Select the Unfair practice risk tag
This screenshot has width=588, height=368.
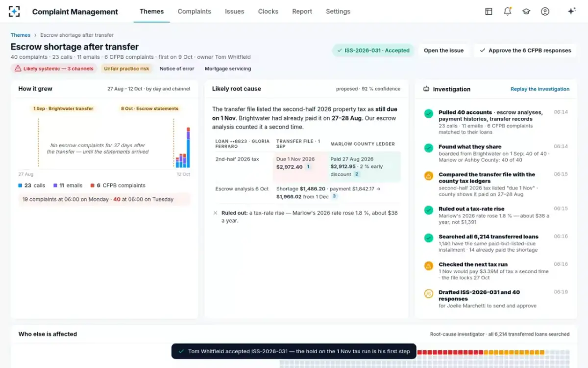126,69
